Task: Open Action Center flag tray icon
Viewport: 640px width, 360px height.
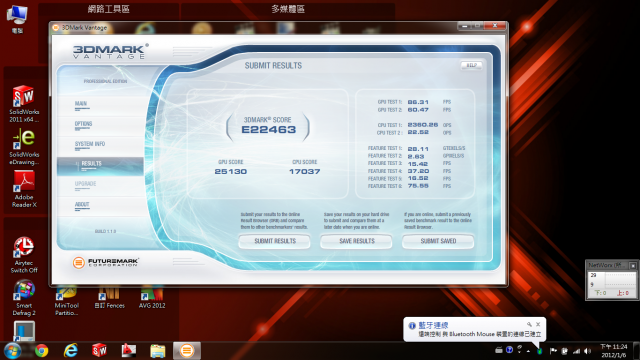Action: (553, 351)
